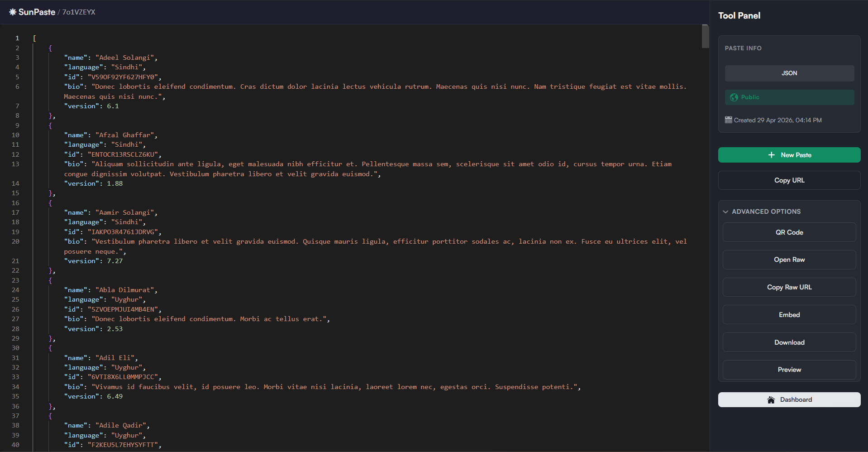The width and height of the screenshot is (868, 452).
Task: Click the JSON language badge
Action: (789, 73)
